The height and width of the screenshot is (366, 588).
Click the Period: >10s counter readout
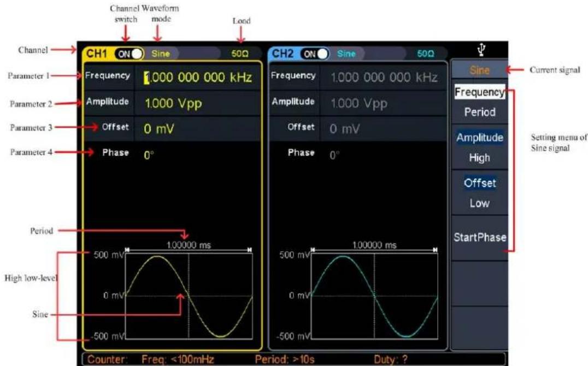[285, 359]
